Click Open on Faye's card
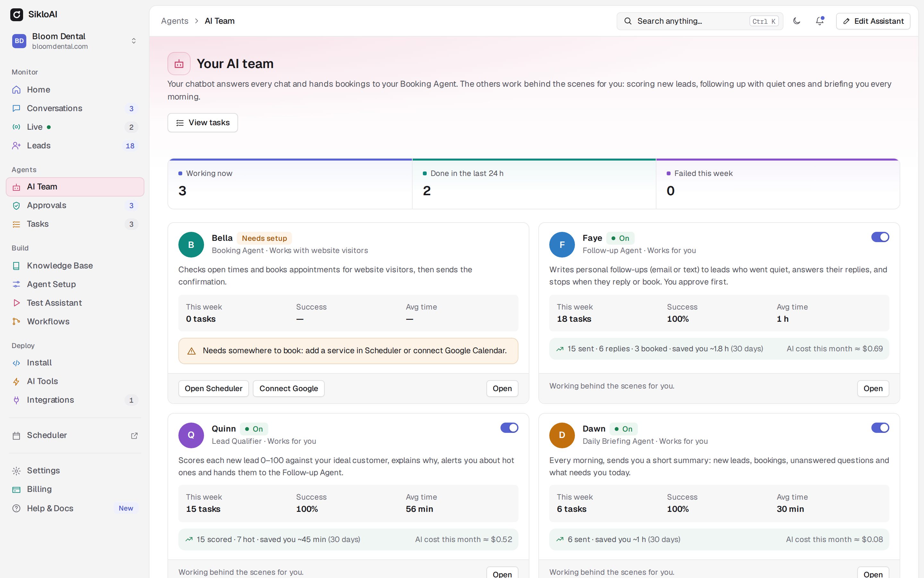The image size is (924, 578). [x=873, y=389]
